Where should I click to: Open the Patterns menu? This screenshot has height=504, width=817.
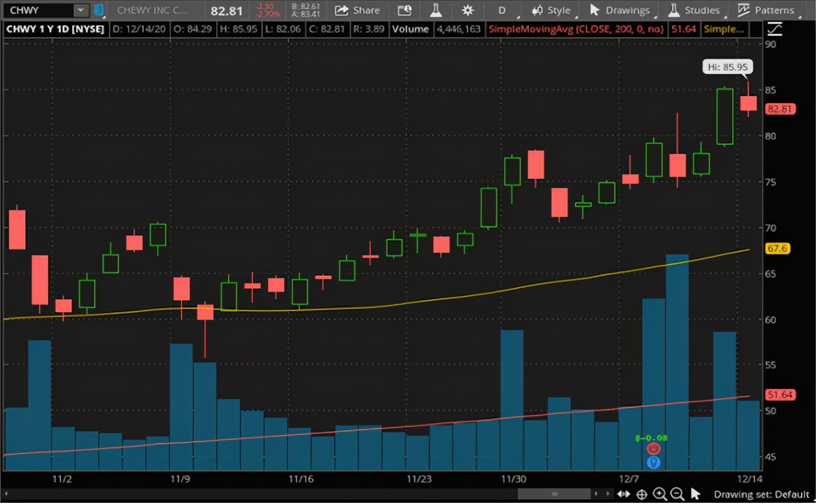pos(766,10)
